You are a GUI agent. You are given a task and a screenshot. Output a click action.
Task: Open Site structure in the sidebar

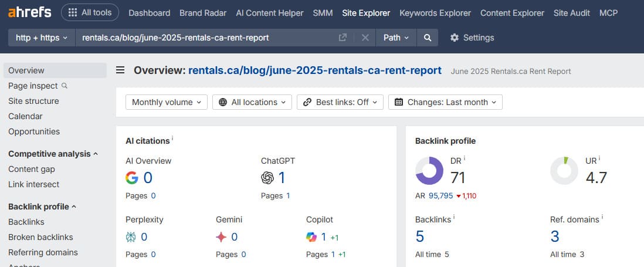tap(33, 101)
